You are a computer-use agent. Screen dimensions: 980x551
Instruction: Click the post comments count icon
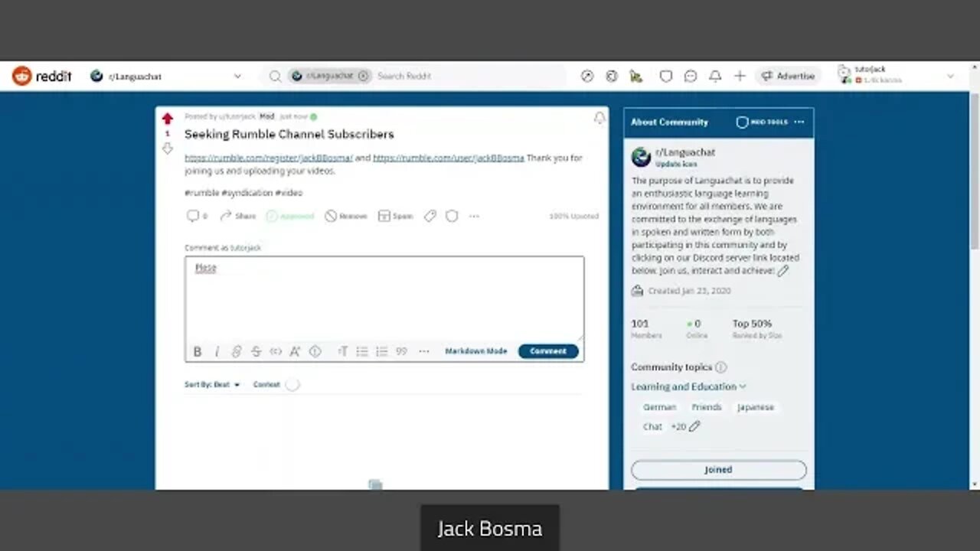pyautogui.click(x=197, y=216)
